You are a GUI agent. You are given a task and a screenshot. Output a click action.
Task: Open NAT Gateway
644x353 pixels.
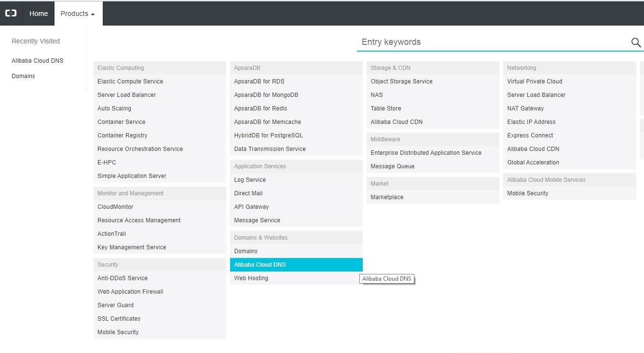(570, 109)
